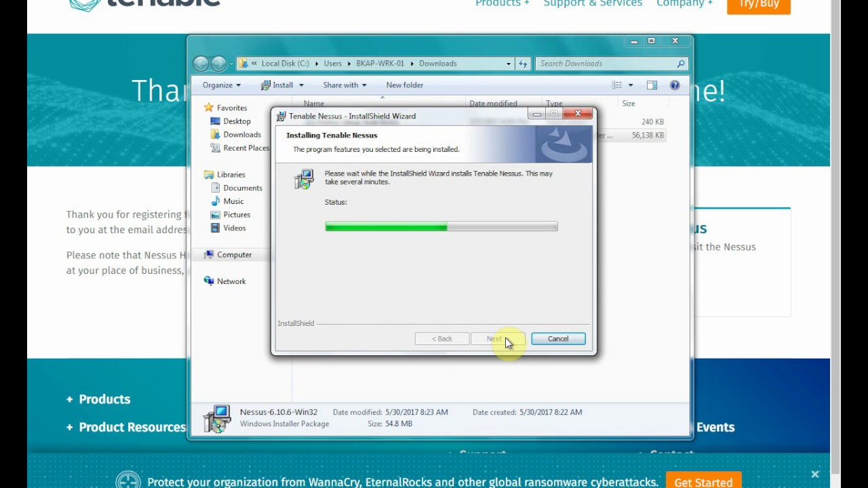The width and height of the screenshot is (868, 488).
Task: Click Computer icon in navigation pane
Action: tap(209, 255)
